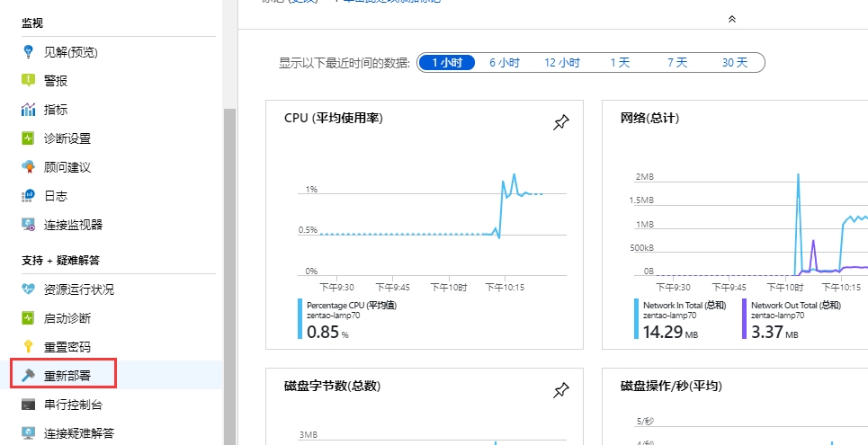Open 资源运行状况 in sidebar
868x445 pixels.
[x=79, y=289]
